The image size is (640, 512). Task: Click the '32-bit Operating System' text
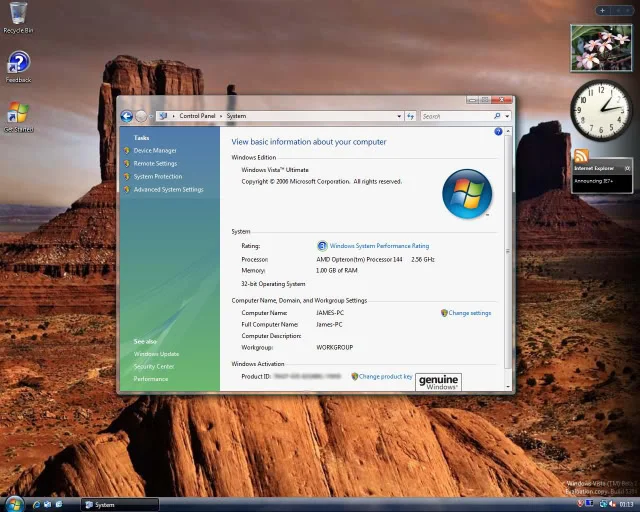[273, 284]
